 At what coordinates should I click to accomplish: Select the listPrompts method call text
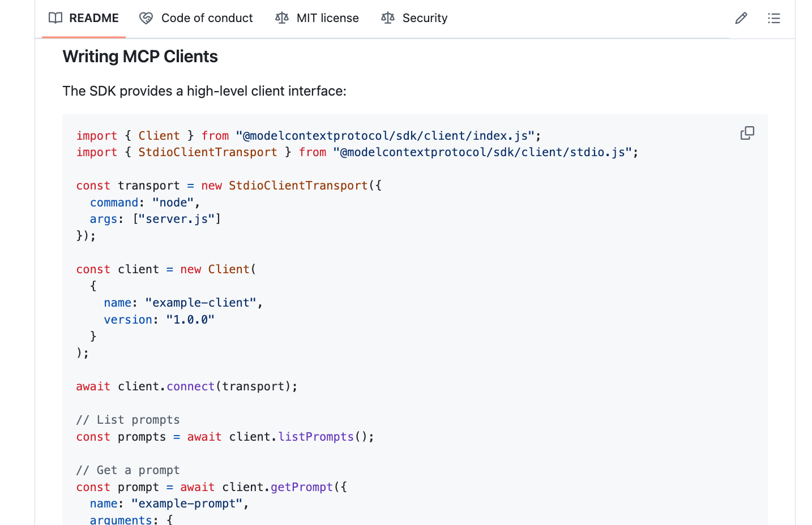tap(316, 436)
